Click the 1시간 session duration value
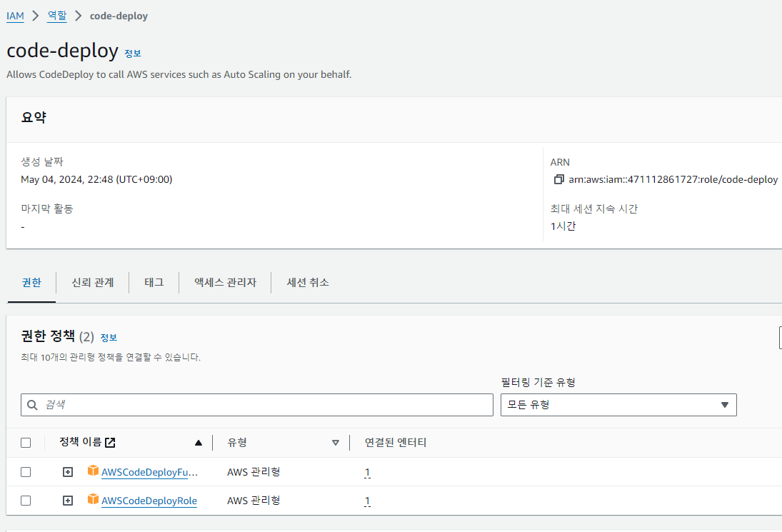The image size is (782, 532). tap(563, 226)
